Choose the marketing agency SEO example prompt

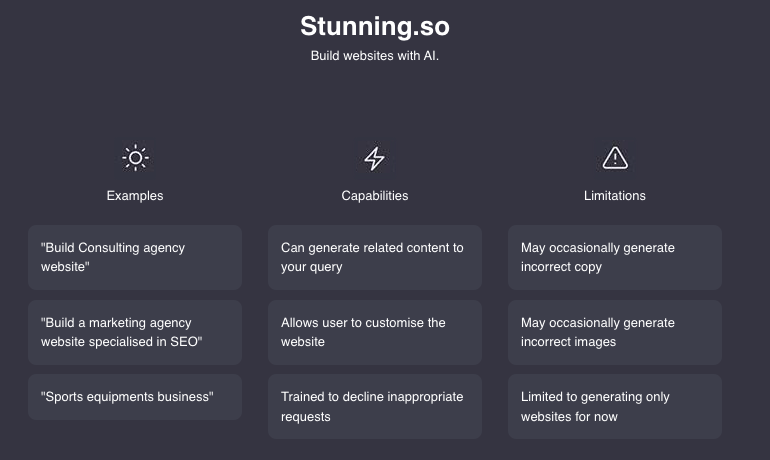tap(135, 332)
